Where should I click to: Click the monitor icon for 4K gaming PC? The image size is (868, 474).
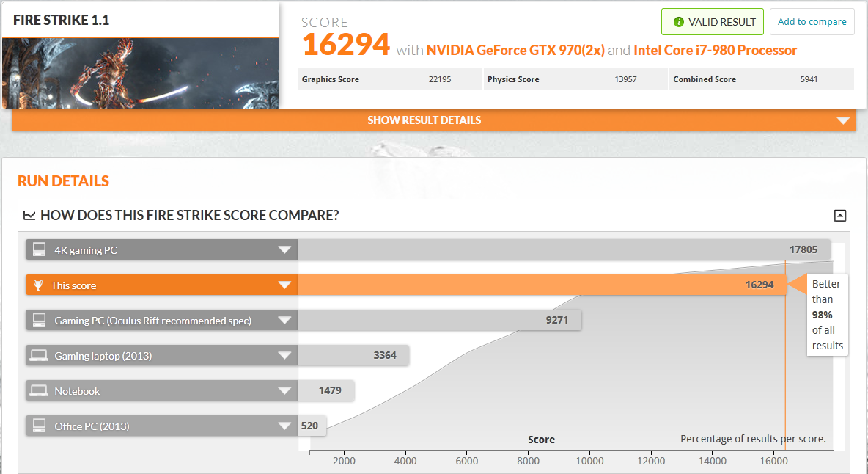pyautogui.click(x=40, y=249)
